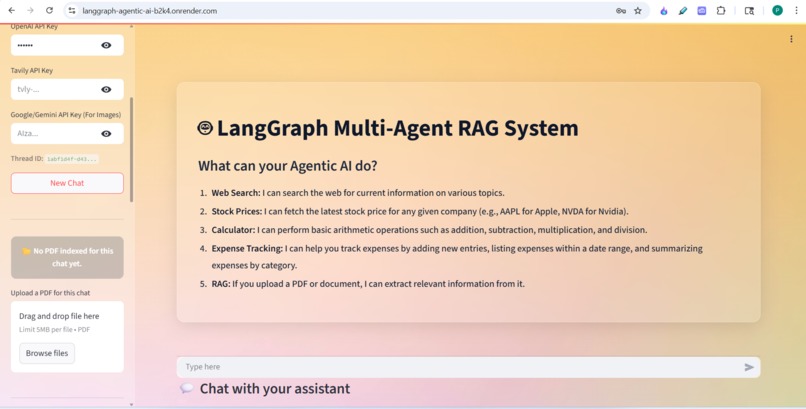Click the No PDF indexed notice
This screenshot has height=409, width=806.
click(67, 257)
